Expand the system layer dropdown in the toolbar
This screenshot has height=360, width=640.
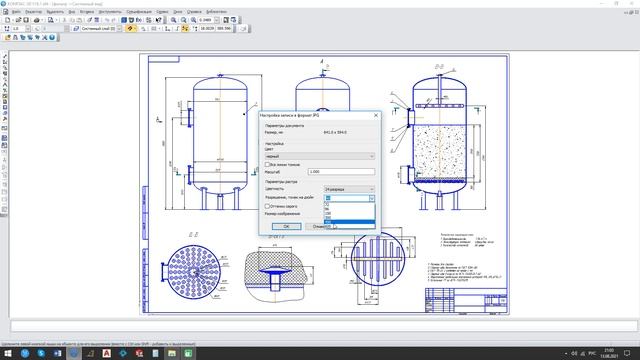pos(119,29)
